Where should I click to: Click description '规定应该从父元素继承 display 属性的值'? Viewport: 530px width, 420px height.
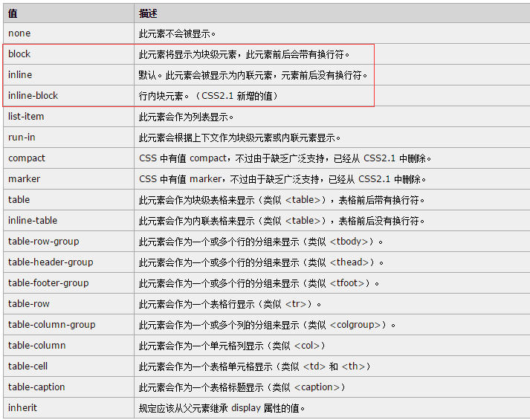click(x=222, y=408)
